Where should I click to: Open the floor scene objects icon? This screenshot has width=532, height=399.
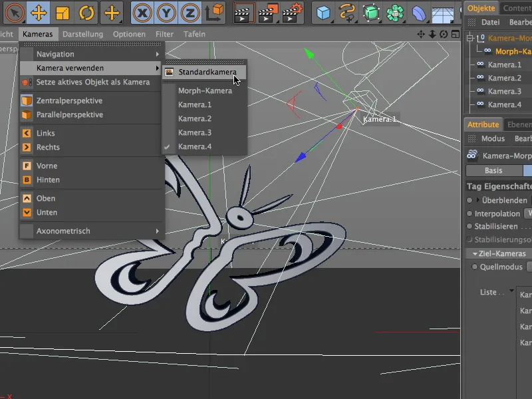click(x=443, y=13)
